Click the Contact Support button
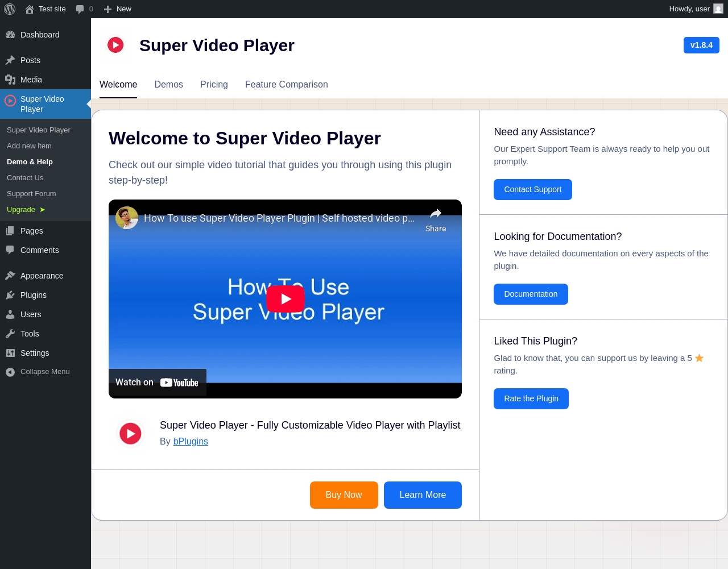 [533, 190]
